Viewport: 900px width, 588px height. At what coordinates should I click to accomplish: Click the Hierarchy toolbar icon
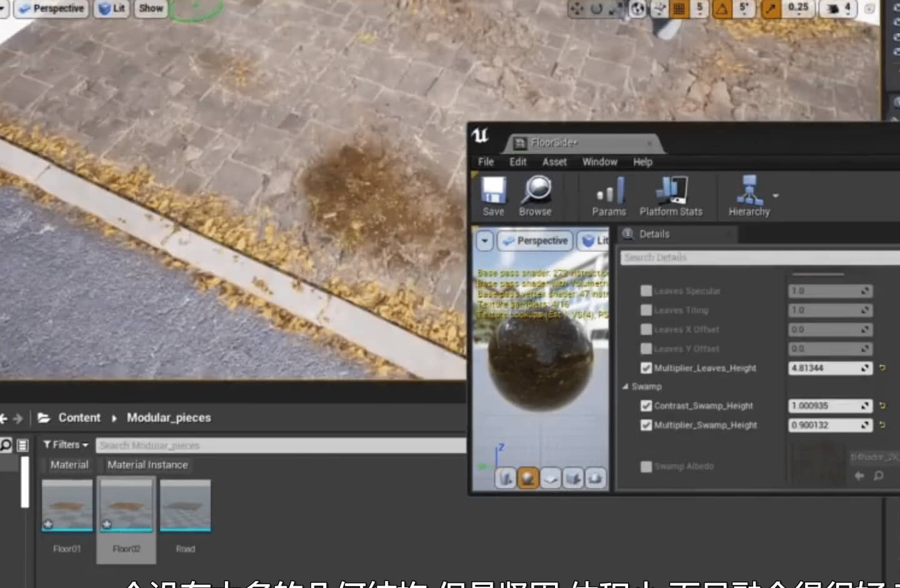[x=749, y=196]
